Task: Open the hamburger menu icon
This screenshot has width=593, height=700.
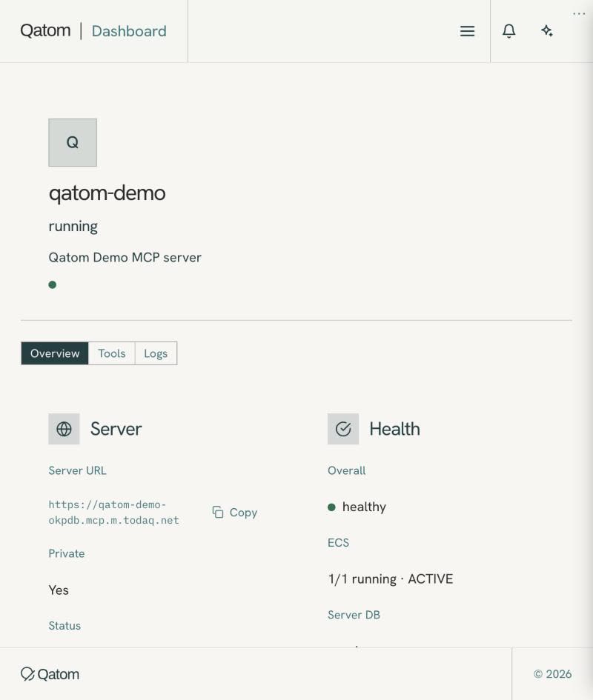Action: click(467, 31)
